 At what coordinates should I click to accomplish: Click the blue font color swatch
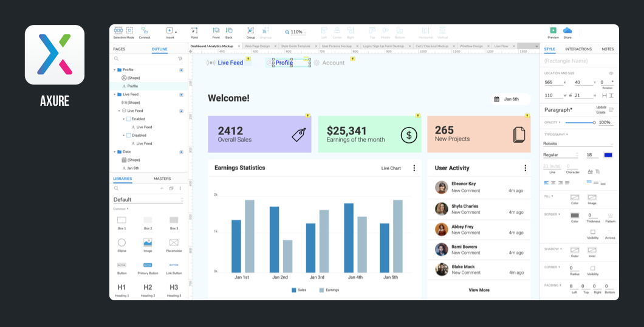[x=608, y=155]
